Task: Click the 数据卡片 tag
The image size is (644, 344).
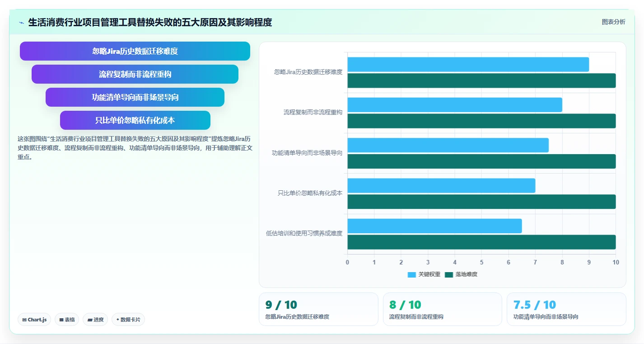Action: (x=128, y=320)
